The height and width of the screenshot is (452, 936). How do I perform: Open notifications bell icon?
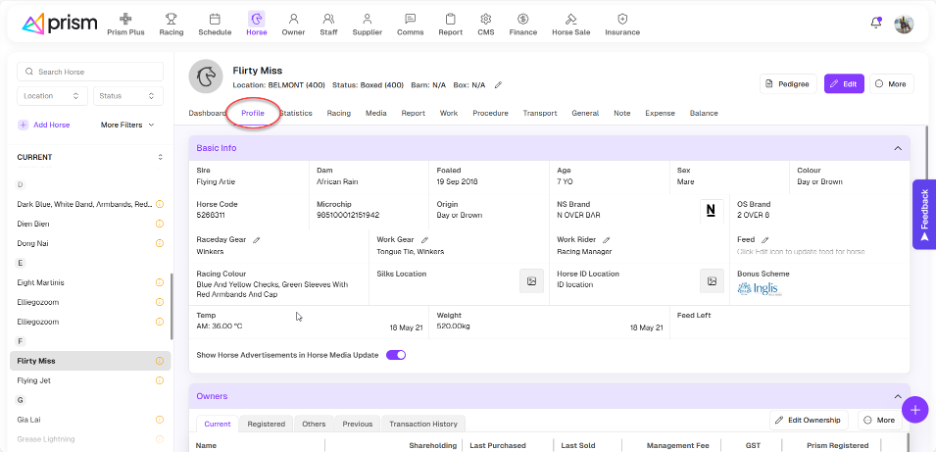876,23
